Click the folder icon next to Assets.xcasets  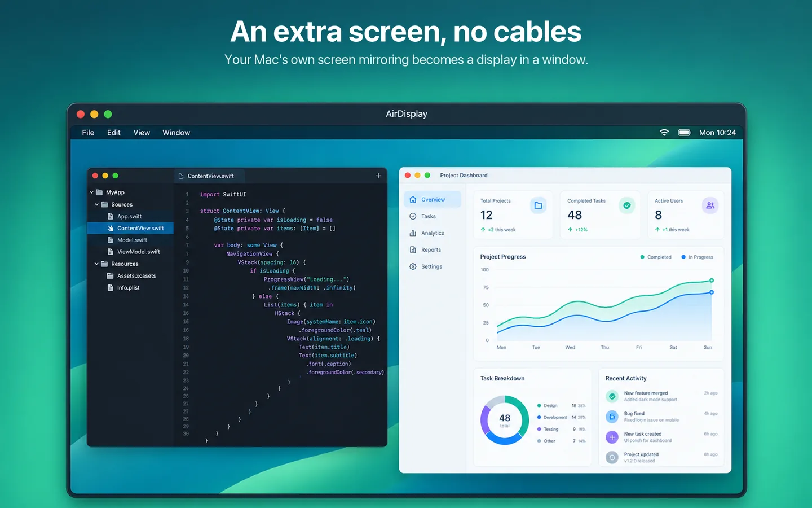click(111, 276)
